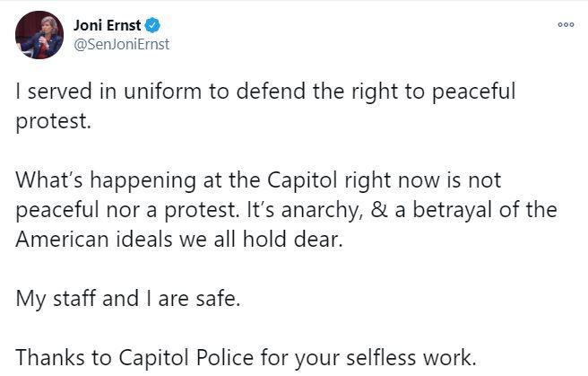Image resolution: width=588 pixels, height=376 pixels.
Task: Click the standalone word 'protest.' on line two
Action: click(53, 122)
